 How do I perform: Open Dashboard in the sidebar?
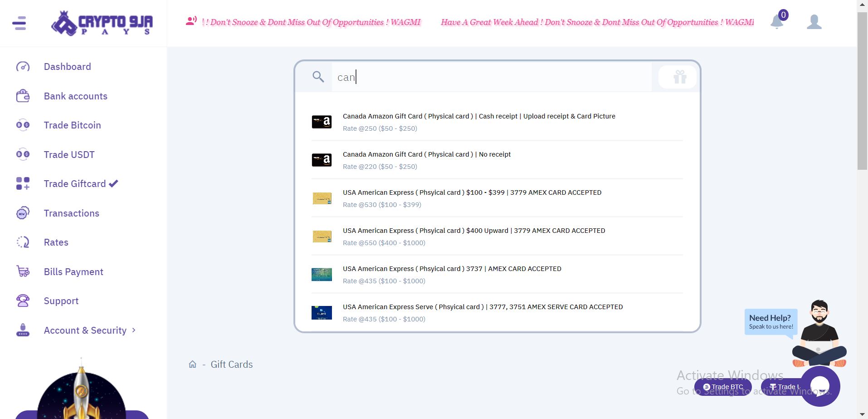[x=67, y=67]
